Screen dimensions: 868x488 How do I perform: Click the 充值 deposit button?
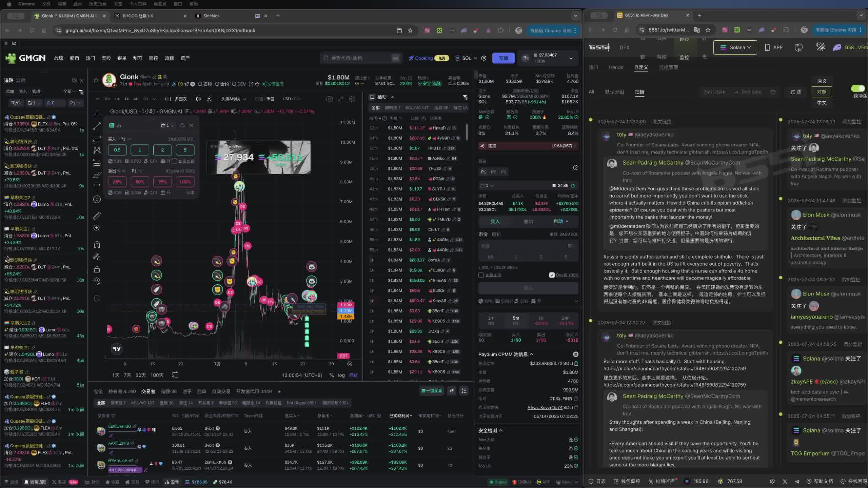click(x=503, y=58)
